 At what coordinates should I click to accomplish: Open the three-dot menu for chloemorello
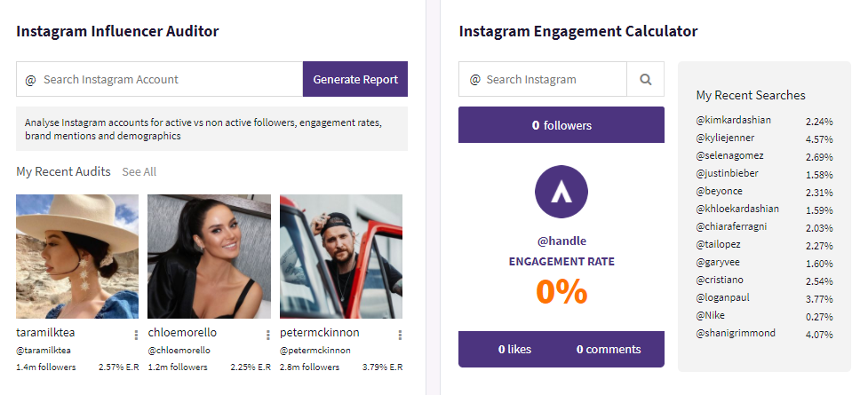coord(268,335)
